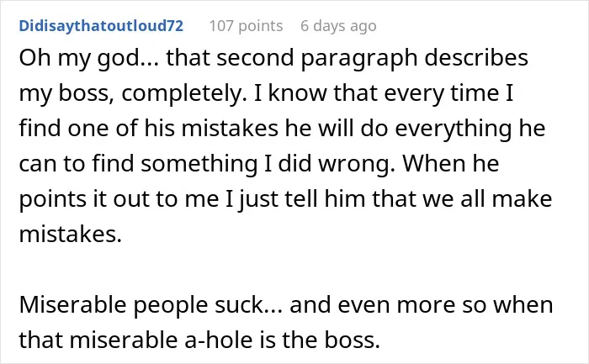Click the words 'he will do everything he'
This screenshot has width=589, height=364.
click(x=415, y=129)
